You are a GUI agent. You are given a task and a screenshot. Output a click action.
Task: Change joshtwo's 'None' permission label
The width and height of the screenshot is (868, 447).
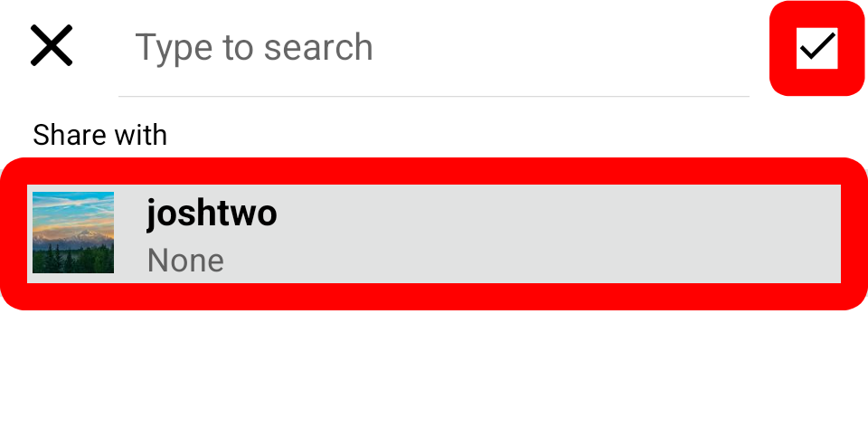coord(185,261)
